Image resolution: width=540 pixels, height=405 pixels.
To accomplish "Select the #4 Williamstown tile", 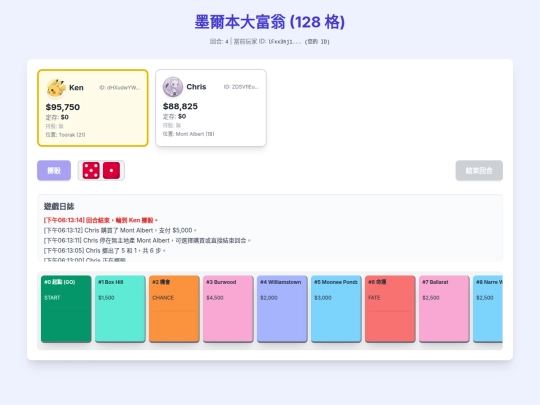I will click(x=282, y=309).
